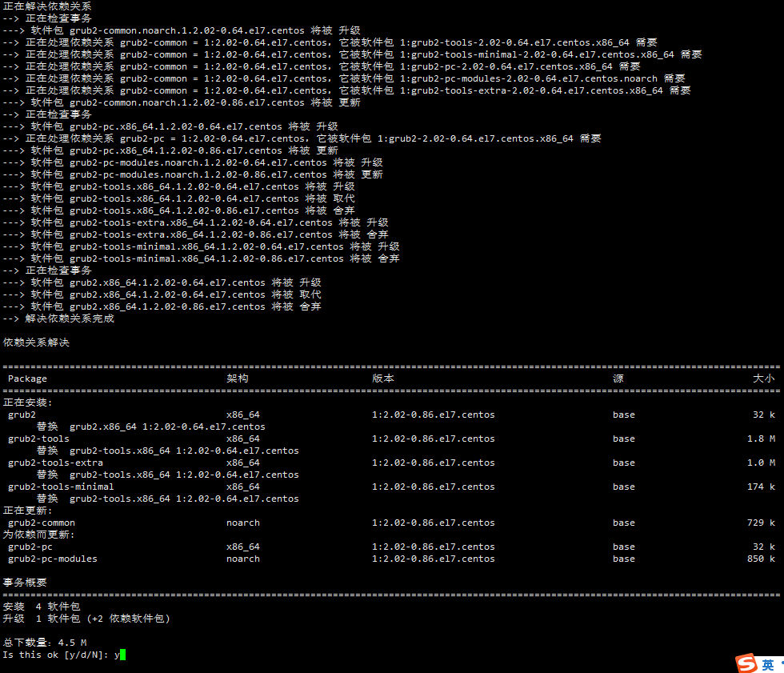
Task: Select the '安装 4 软件包' summary line
Action: pos(42,607)
